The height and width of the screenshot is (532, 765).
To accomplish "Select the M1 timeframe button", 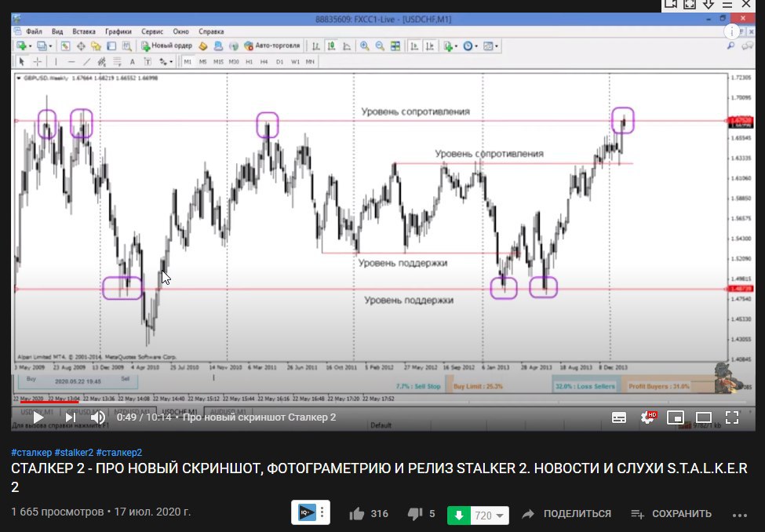I will [x=188, y=61].
